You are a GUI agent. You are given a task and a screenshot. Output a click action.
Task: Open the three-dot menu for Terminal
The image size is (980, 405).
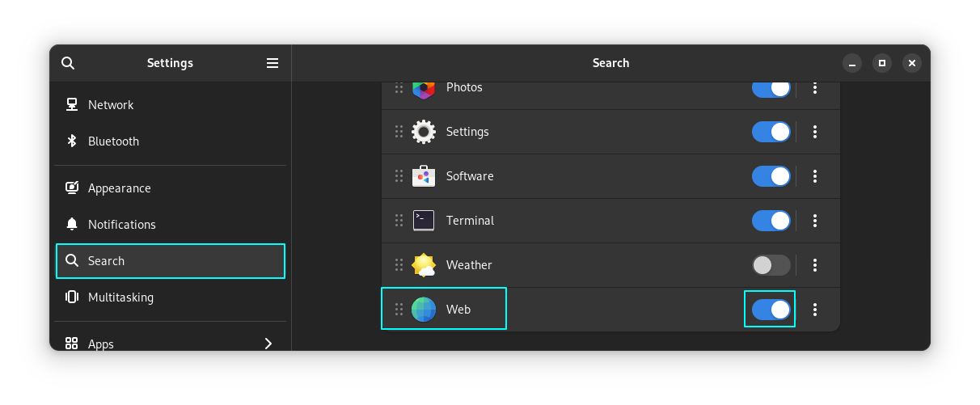coord(815,221)
